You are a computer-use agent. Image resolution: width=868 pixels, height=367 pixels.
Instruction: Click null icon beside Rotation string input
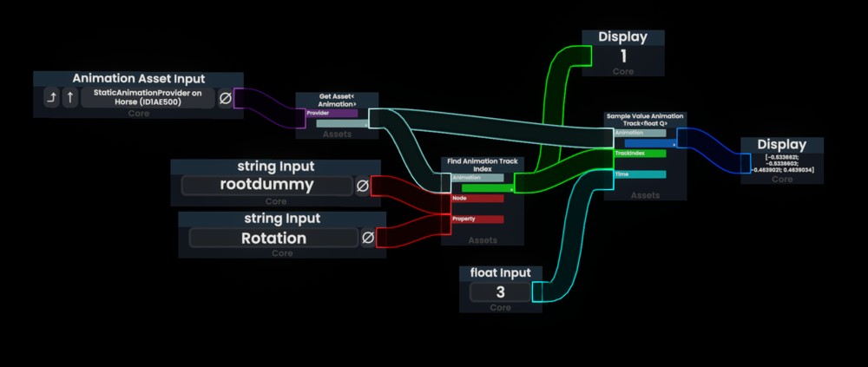368,238
